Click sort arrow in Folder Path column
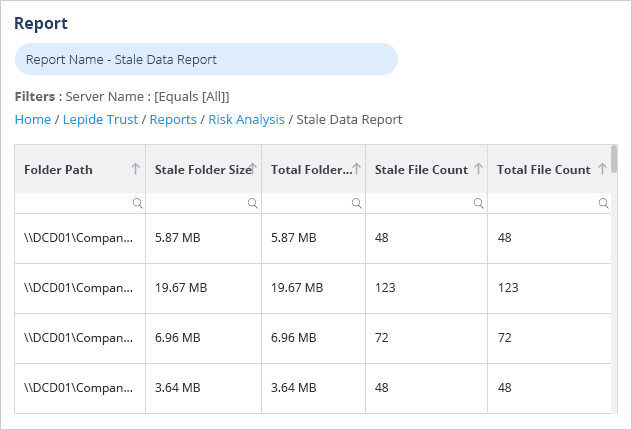 tap(135, 169)
